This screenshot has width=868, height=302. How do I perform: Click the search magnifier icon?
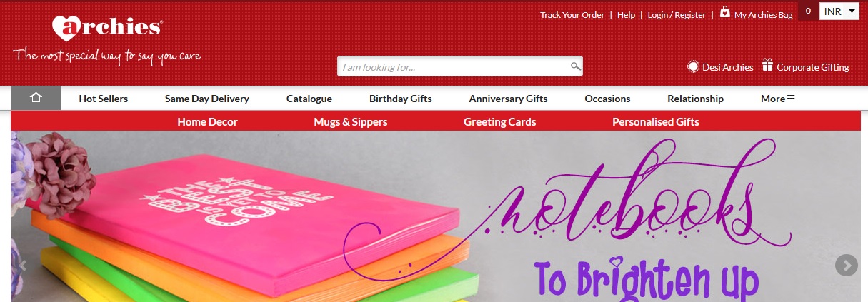575,66
